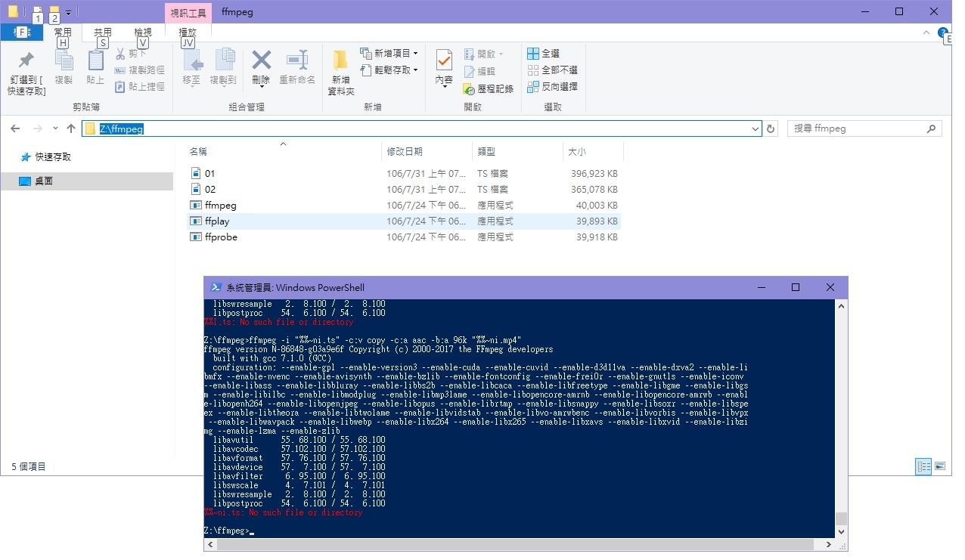Open the Move to (移至) menu
The width and height of the screenshot is (965, 560).
[192, 67]
